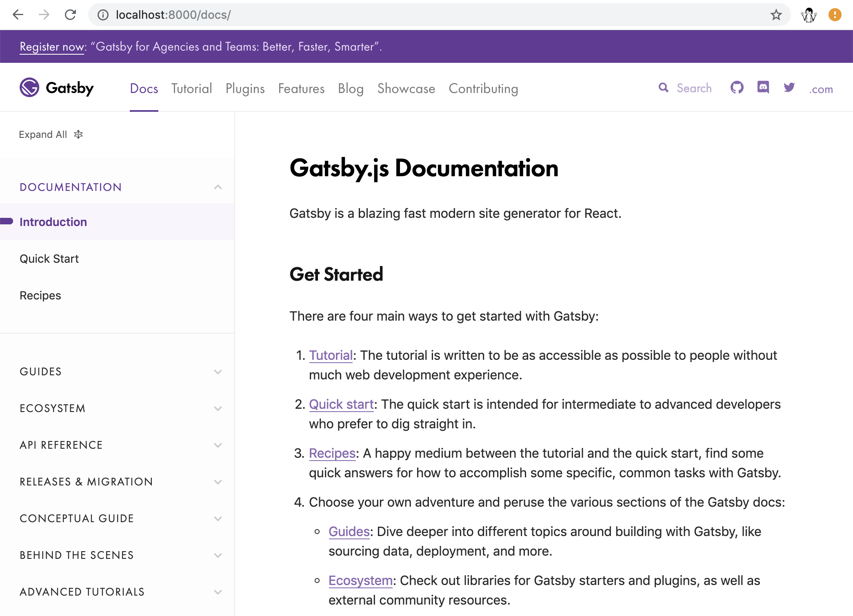Bookmark page with star icon
Screen dimensions: 853x616
pyautogui.click(x=776, y=15)
